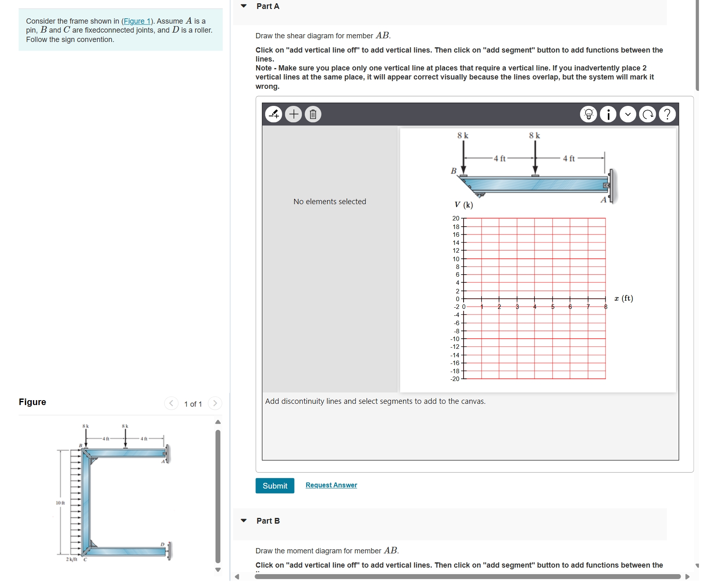Click the Request Answer link

click(331, 485)
